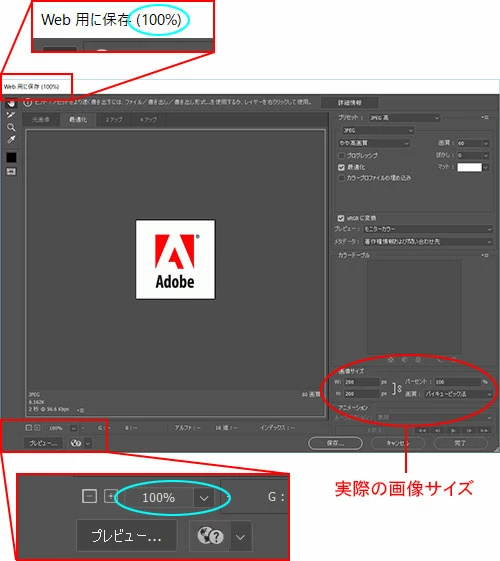This screenshot has height=561, width=500.
Task: Open the プレビュー モニターカラー dropdown
Action: tap(428, 229)
